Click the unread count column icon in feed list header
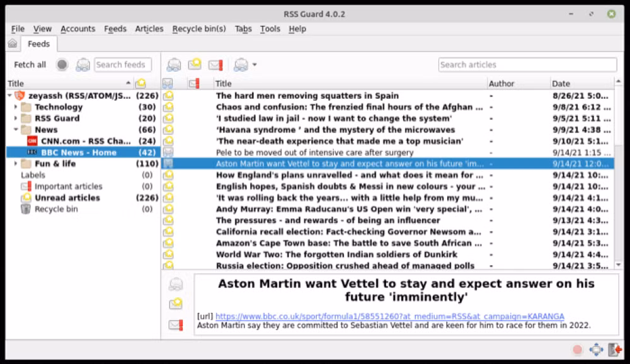 [x=140, y=84]
